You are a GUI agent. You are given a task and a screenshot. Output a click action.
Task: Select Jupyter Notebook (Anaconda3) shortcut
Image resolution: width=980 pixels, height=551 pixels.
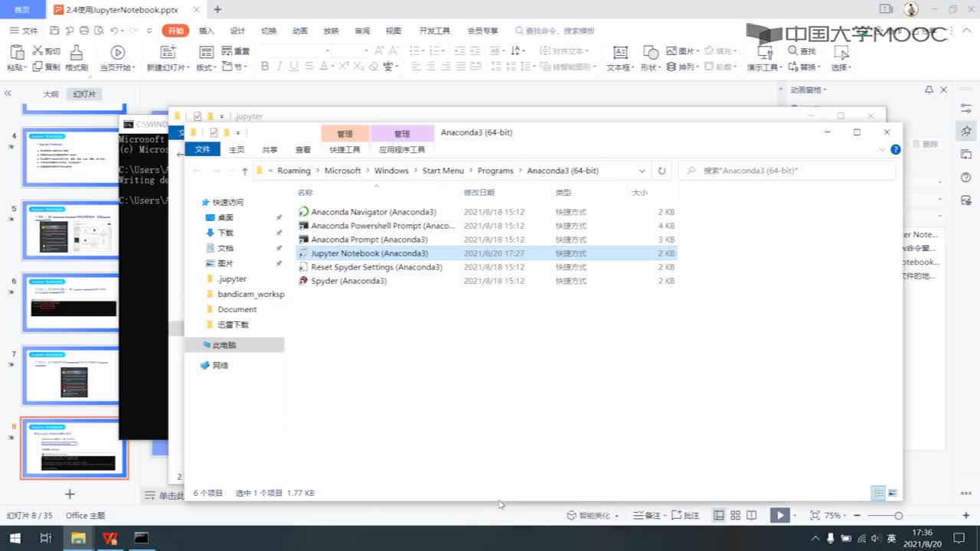coord(487,253)
